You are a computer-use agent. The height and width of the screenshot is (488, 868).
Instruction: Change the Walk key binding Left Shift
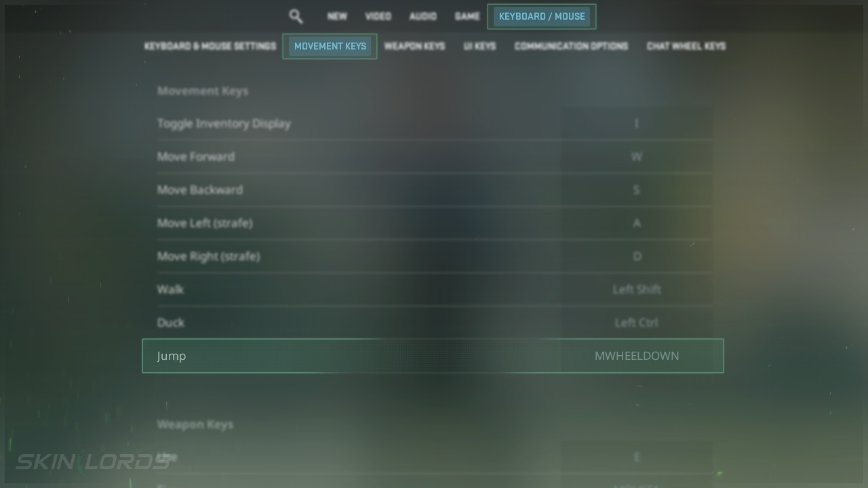637,289
